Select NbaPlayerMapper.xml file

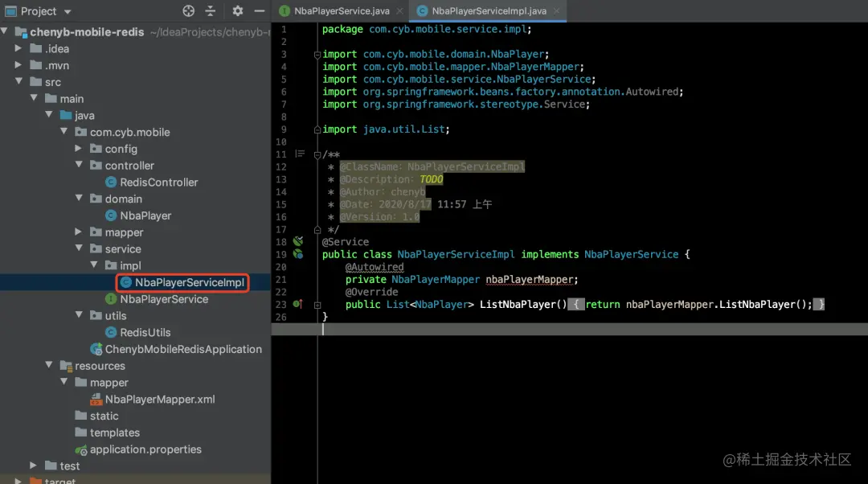(x=160, y=399)
